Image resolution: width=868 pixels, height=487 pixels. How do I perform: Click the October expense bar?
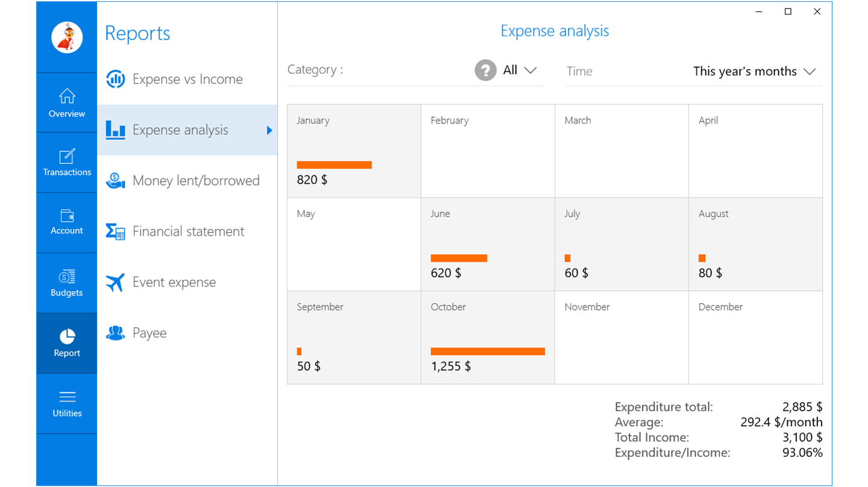coord(488,351)
